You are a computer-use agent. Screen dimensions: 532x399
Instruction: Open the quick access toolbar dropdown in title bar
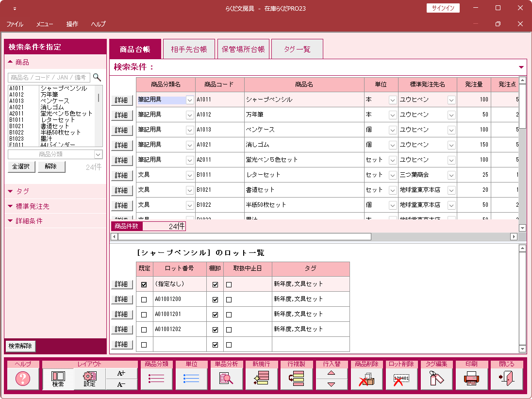click(15, 8)
